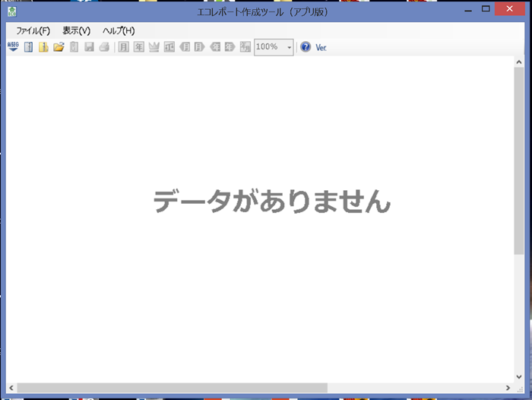The width and height of the screenshot is (532, 400).
Task: Click the データがありません message text
Action: point(272,202)
